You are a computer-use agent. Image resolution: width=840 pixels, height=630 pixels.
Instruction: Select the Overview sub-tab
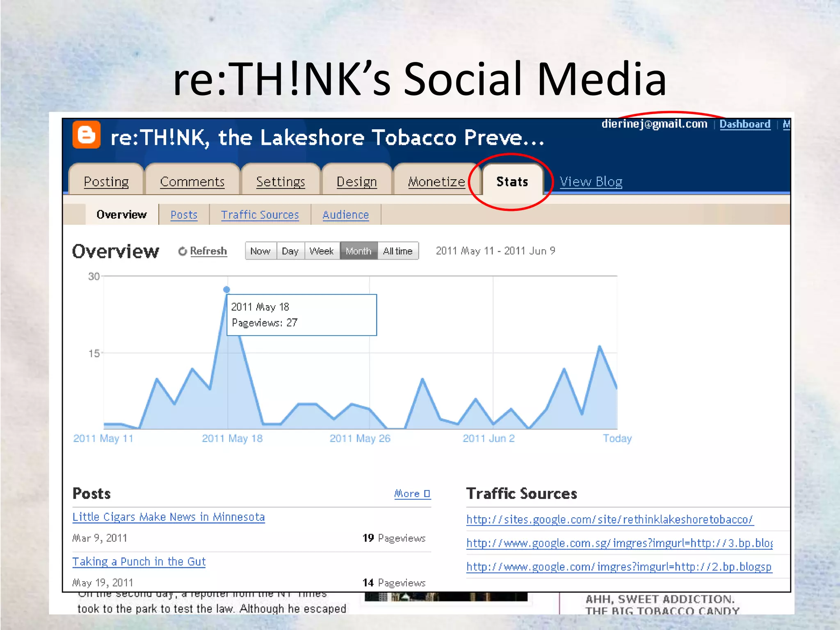coord(121,215)
